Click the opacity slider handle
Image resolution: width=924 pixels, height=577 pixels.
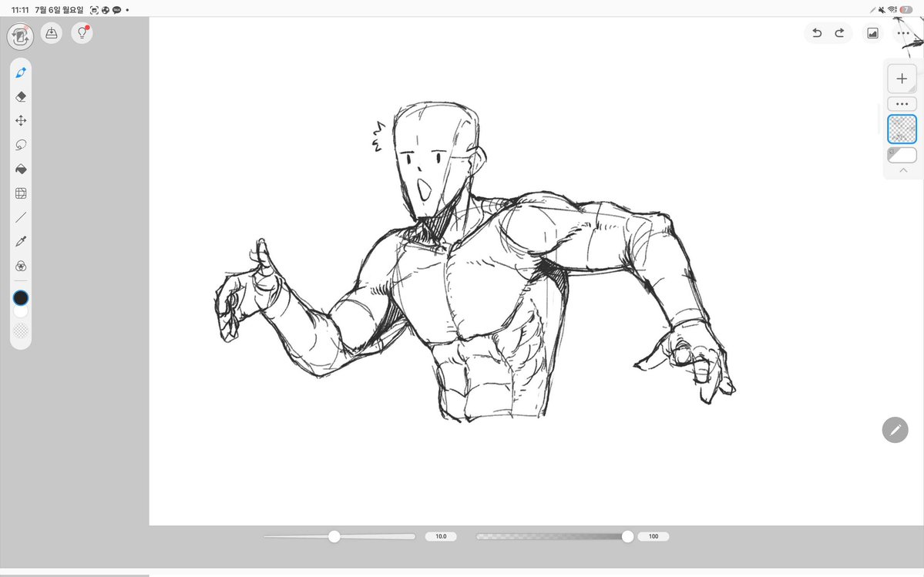point(627,536)
